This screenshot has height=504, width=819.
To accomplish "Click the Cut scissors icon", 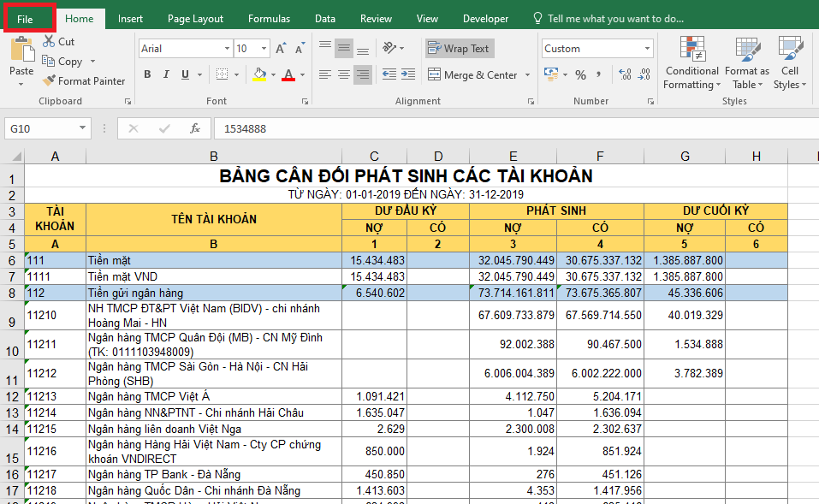I will [49, 41].
